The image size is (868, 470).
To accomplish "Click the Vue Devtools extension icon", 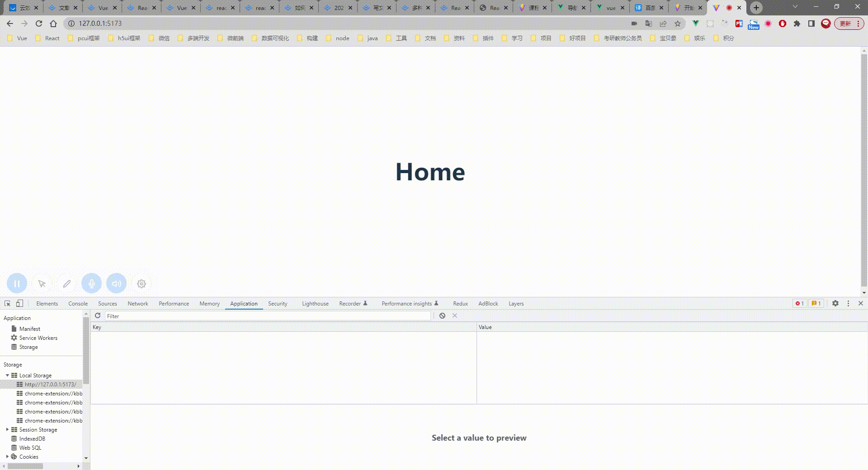I will [695, 23].
